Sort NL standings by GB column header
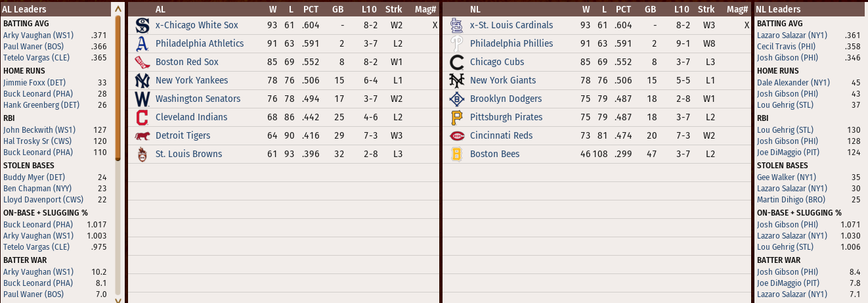Viewport: 868px width, 303px height. click(x=650, y=10)
